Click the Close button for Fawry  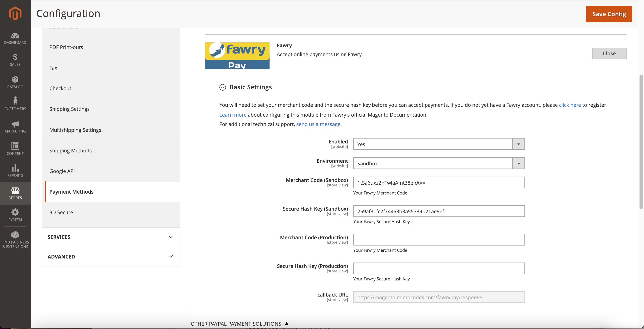pyautogui.click(x=609, y=53)
